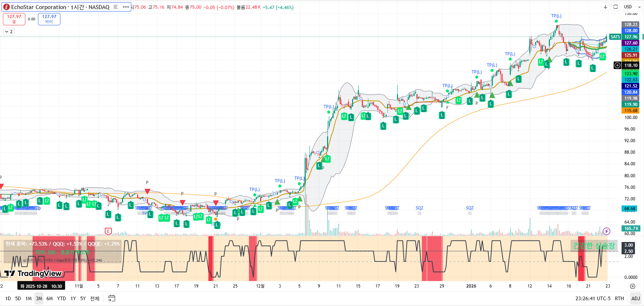The width and height of the screenshot is (644, 306).
Task: Click the SATS price label tag
Action: click(615, 37)
